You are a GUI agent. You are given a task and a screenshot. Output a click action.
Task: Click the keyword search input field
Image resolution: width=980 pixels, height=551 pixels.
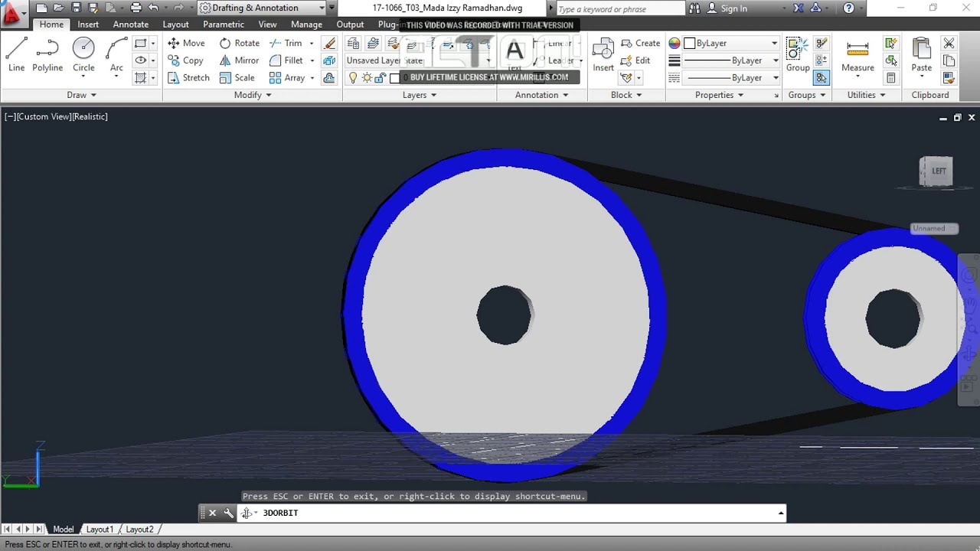pyautogui.click(x=620, y=8)
